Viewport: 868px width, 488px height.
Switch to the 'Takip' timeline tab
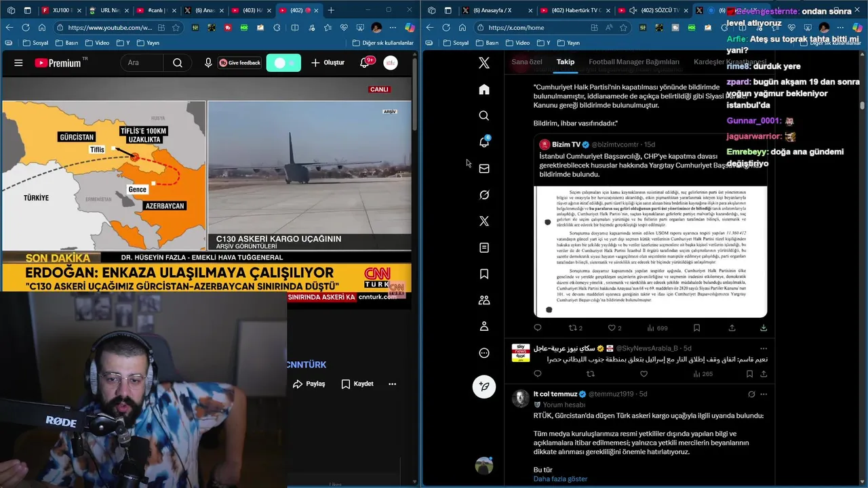tap(566, 62)
